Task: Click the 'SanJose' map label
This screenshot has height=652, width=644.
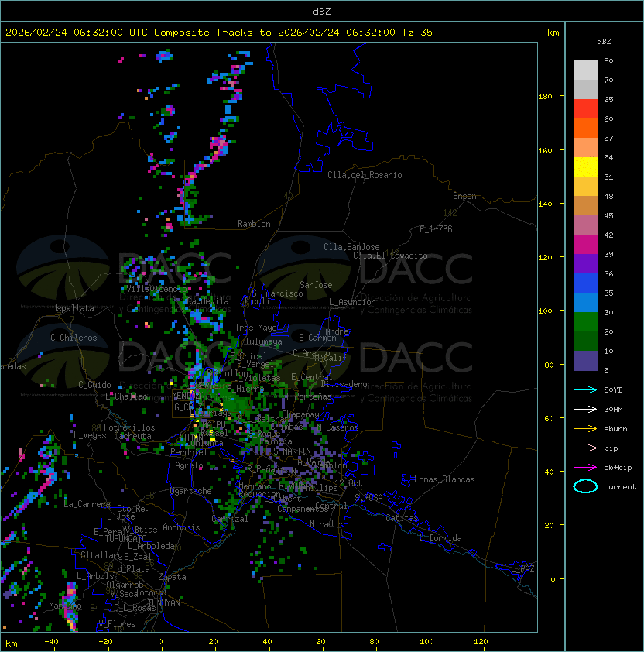Action: point(316,285)
